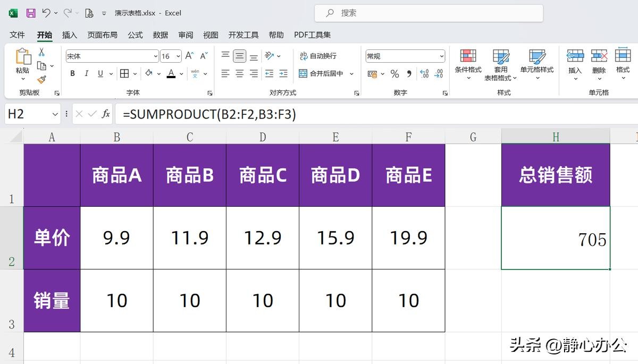This screenshot has height=364, width=638.
Task: Click the Insert Function fx icon
Action: pos(106,114)
